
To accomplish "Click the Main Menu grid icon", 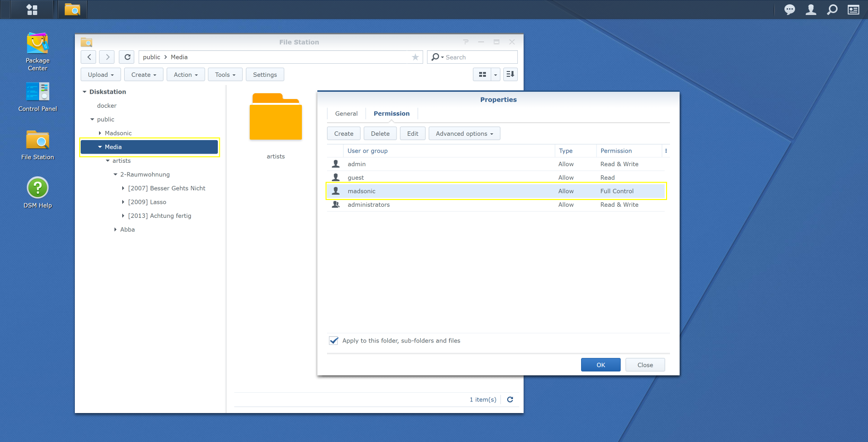I will click(32, 10).
